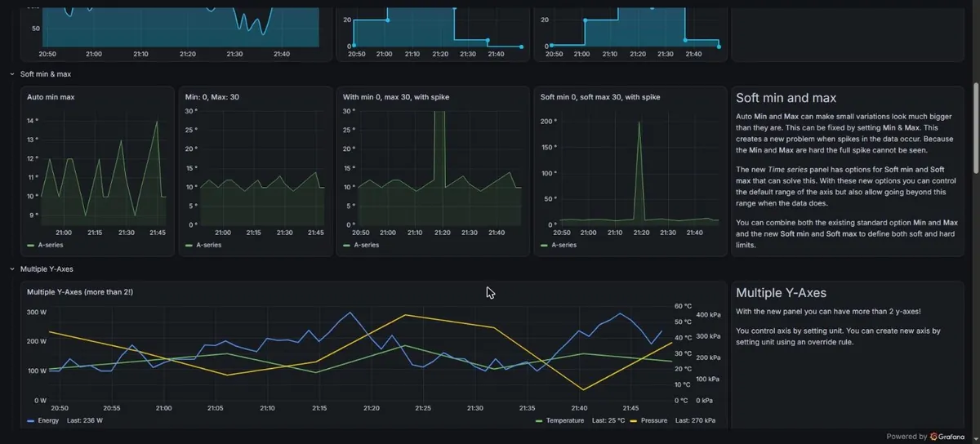Open the With min 0, max 30, with spike panel title
Viewport: 980px width, 444px height.
[395, 97]
